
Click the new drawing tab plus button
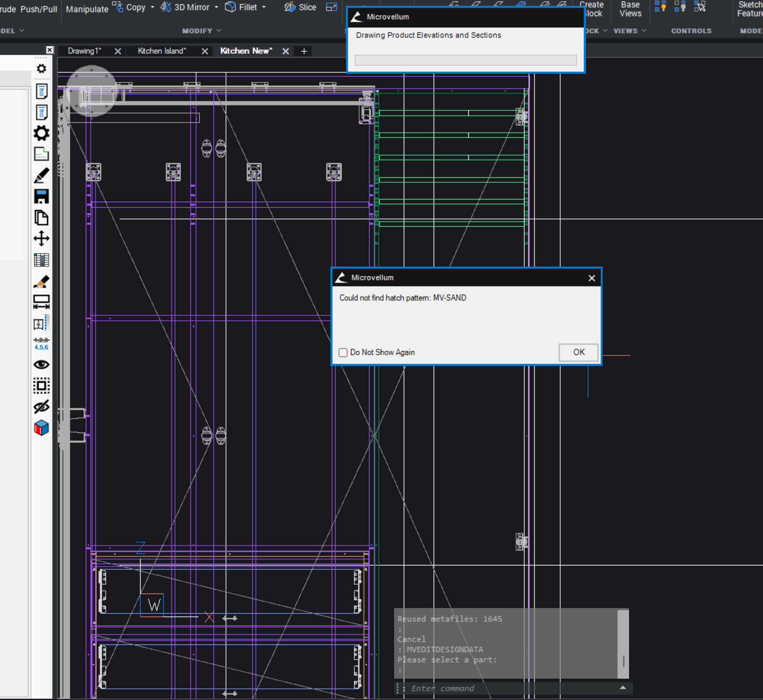[x=304, y=51]
